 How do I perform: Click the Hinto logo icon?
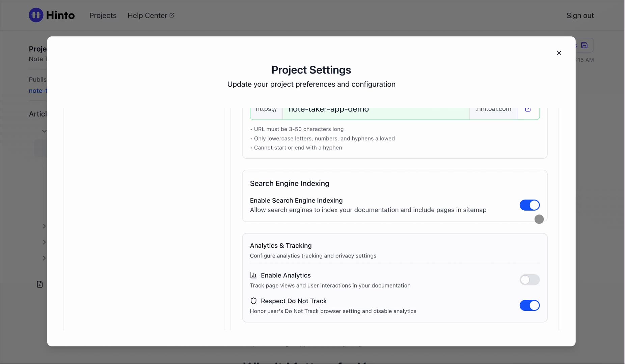coord(36,15)
